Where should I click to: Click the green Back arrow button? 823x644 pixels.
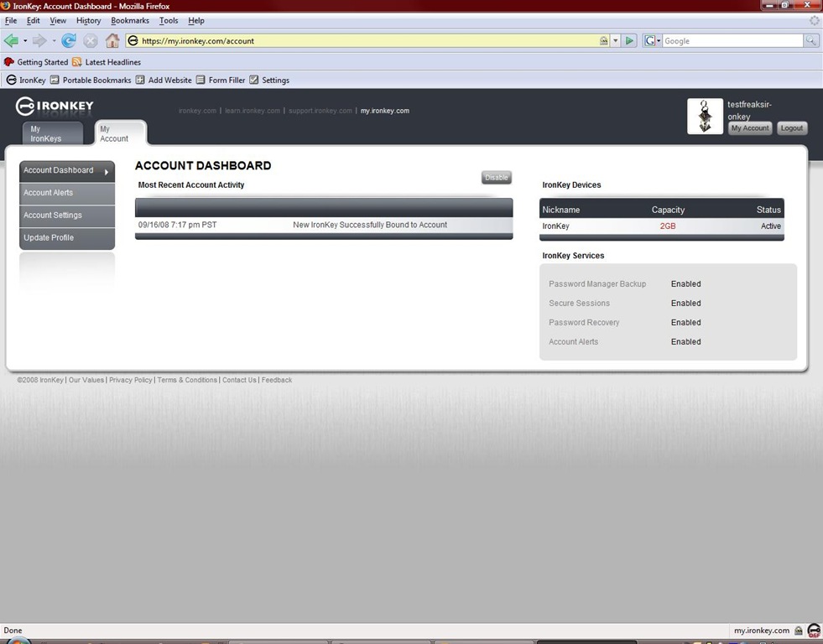[x=11, y=40]
